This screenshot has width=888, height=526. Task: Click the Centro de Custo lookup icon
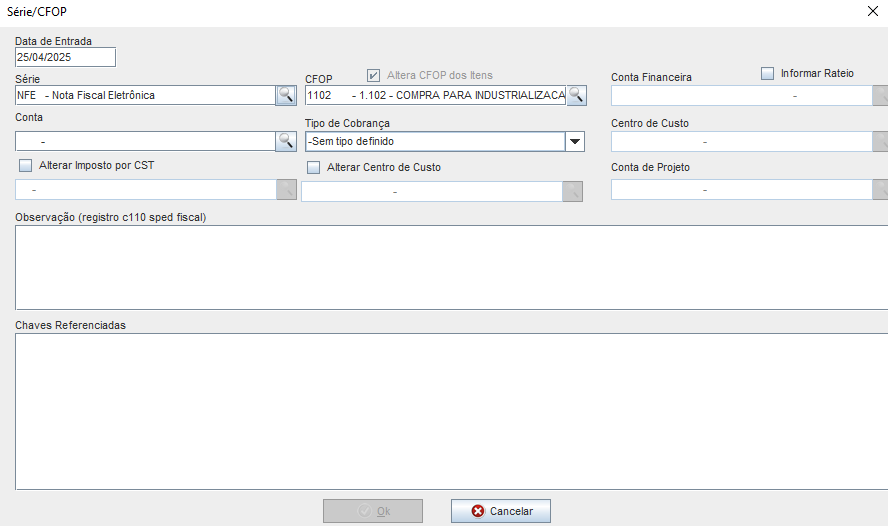[x=880, y=142]
